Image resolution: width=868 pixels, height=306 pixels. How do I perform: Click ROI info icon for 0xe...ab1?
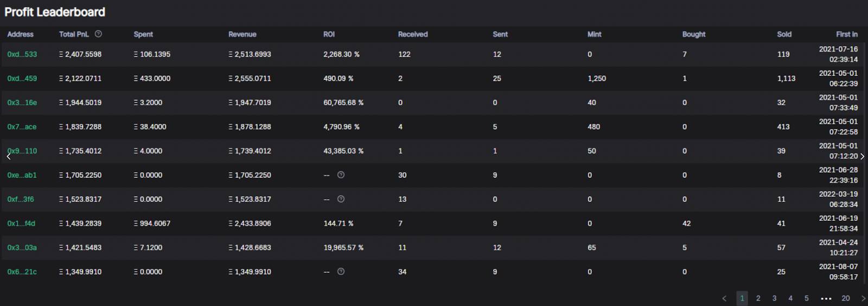[341, 175]
